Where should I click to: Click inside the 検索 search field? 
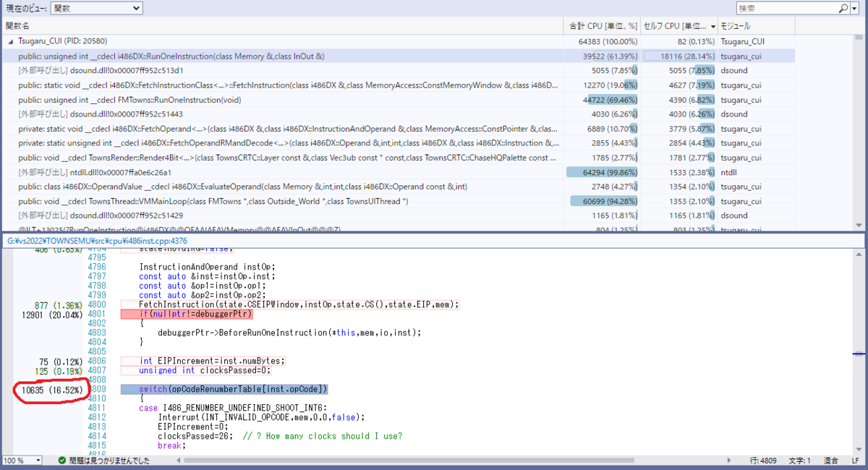pyautogui.click(x=788, y=8)
